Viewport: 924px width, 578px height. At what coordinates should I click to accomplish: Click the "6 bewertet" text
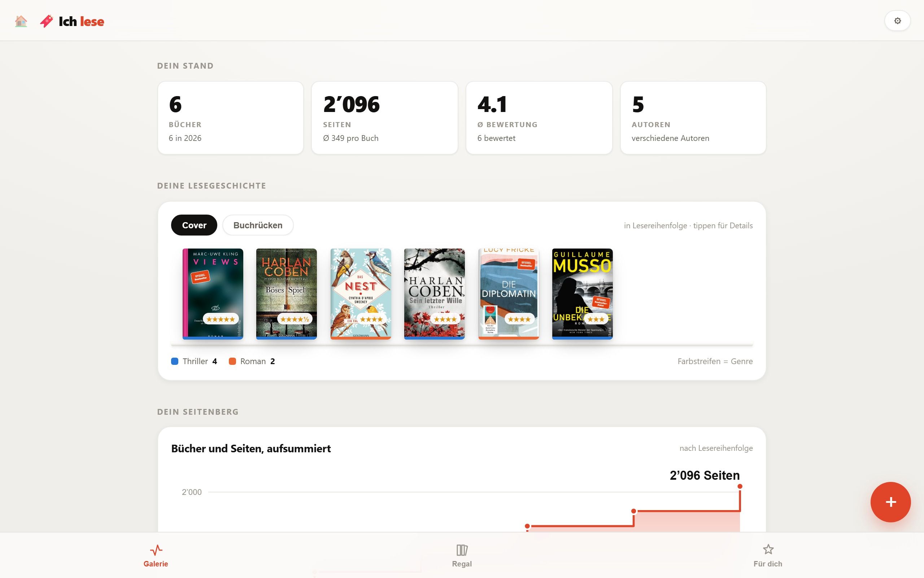pyautogui.click(x=496, y=138)
